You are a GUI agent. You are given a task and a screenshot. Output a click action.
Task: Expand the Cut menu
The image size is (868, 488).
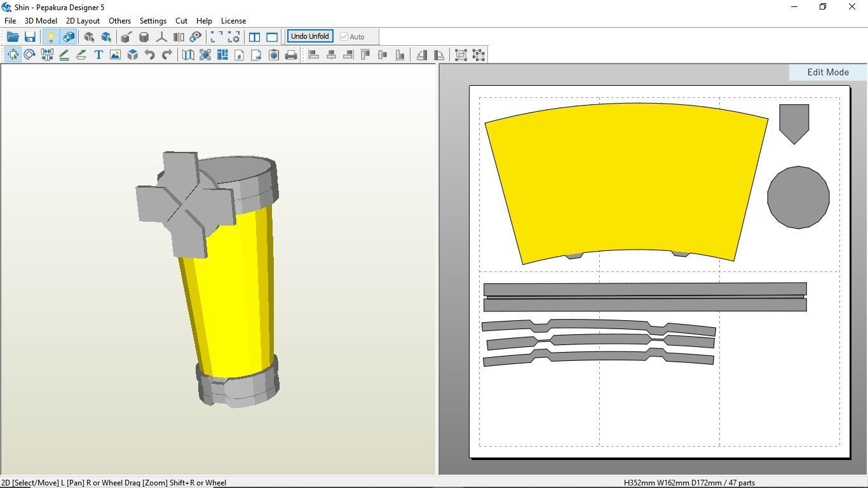(181, 21)
